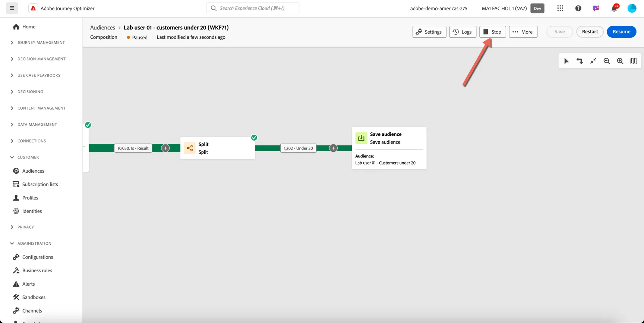Open composition Settings
This screenshot has height=323, width=644.
tap(429, 32)
